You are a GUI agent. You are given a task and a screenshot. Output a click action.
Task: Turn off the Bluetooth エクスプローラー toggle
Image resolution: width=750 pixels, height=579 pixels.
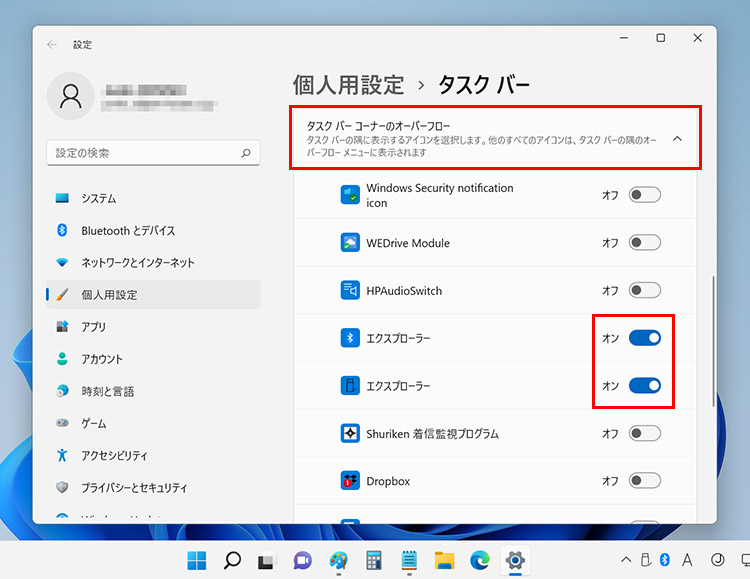tap(644, 338)
